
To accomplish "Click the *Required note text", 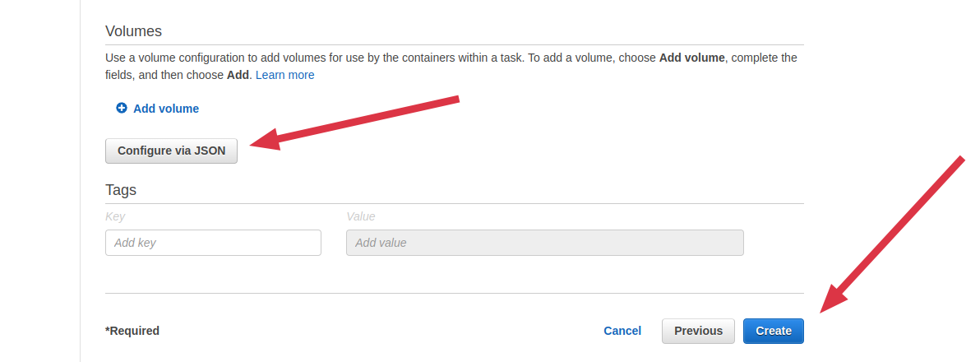I will pyautogui.click(x=132, y=331).
